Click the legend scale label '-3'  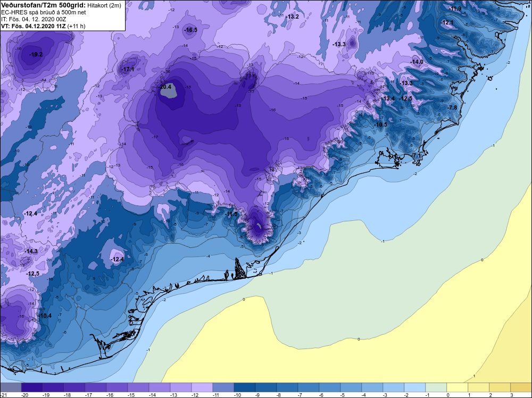[385, 395]
